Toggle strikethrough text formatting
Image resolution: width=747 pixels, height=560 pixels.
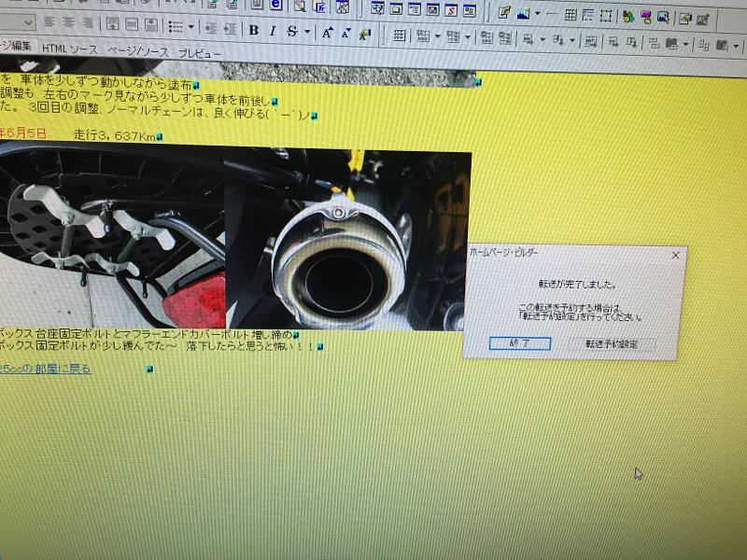(291, 31)
